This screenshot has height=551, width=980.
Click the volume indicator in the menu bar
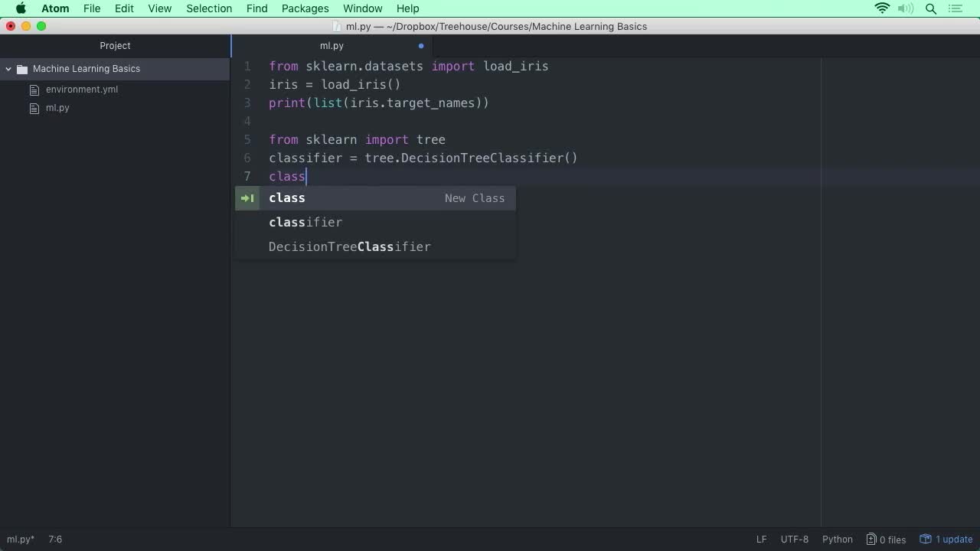pyautogui.click(x=906, y=8)
